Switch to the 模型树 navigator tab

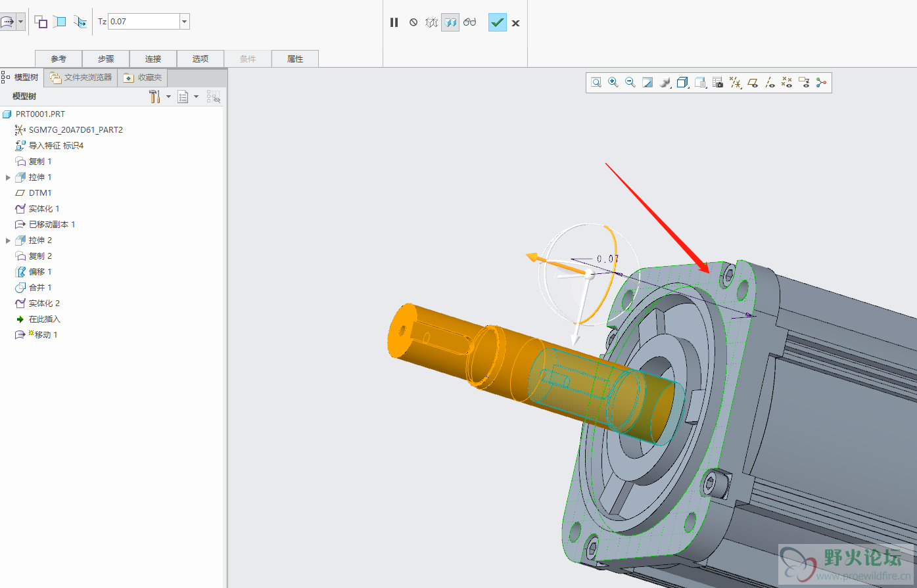click(x=22, y=78)
